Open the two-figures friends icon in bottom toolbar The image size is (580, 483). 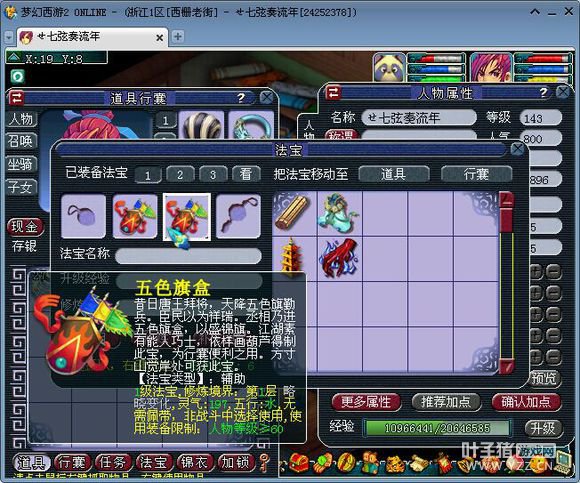coord(369,462)
